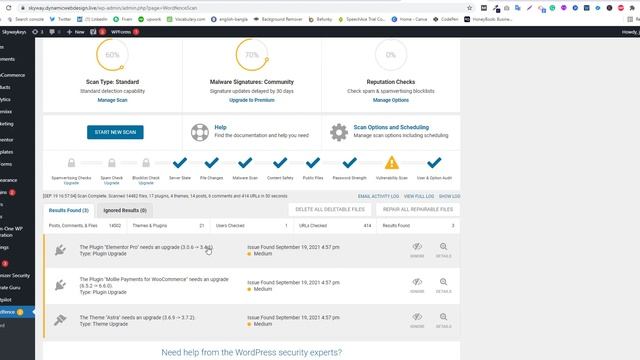Click the Spamvertising Checks lock icon
The width and height of the screenshot is (640, 360).
click(71, 163)
